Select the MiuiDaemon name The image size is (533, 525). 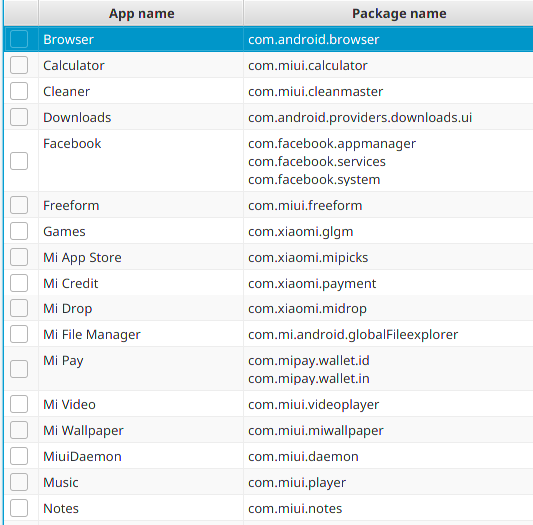[x=82, y=456]
